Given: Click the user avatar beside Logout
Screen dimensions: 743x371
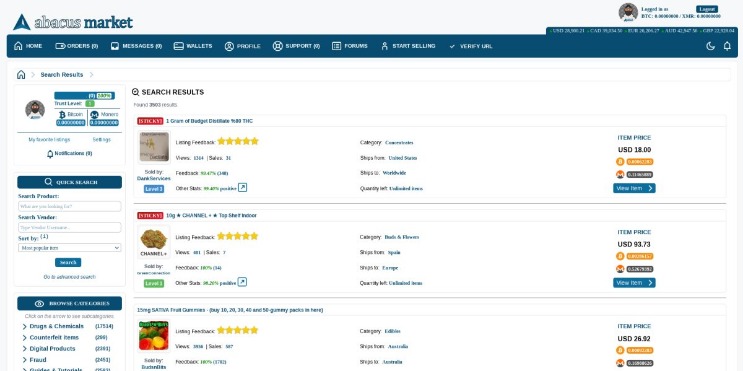Looking at the screenshot, I should pos(628,12).
